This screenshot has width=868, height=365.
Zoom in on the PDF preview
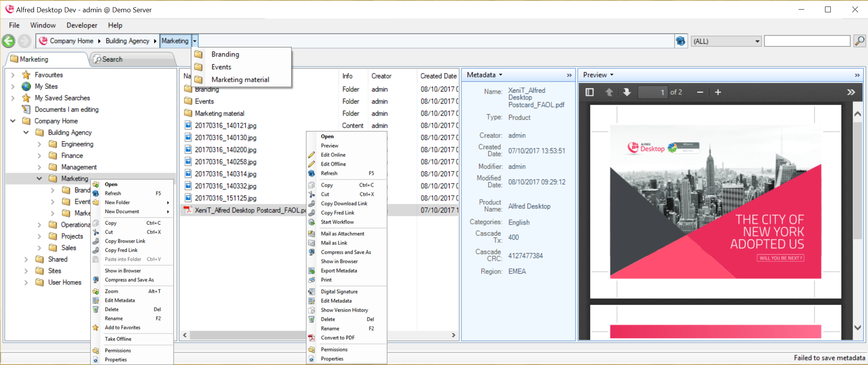[x=718, y=92]
